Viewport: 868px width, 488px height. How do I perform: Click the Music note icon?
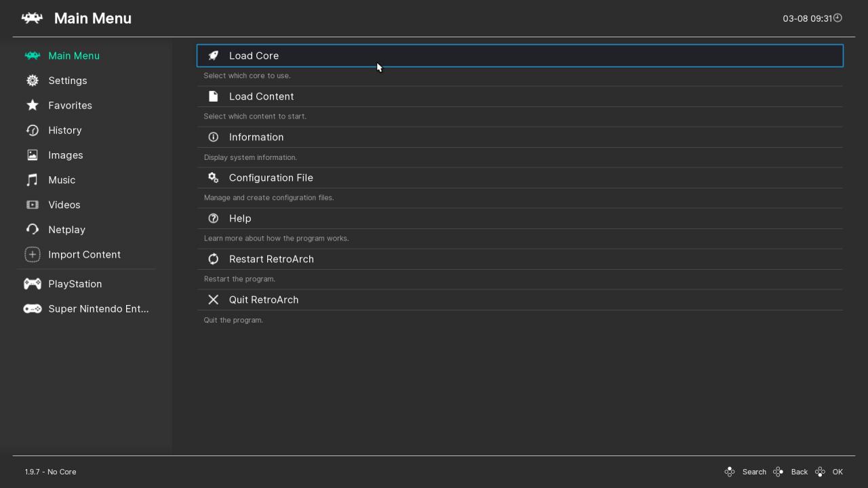click(32, 180)
